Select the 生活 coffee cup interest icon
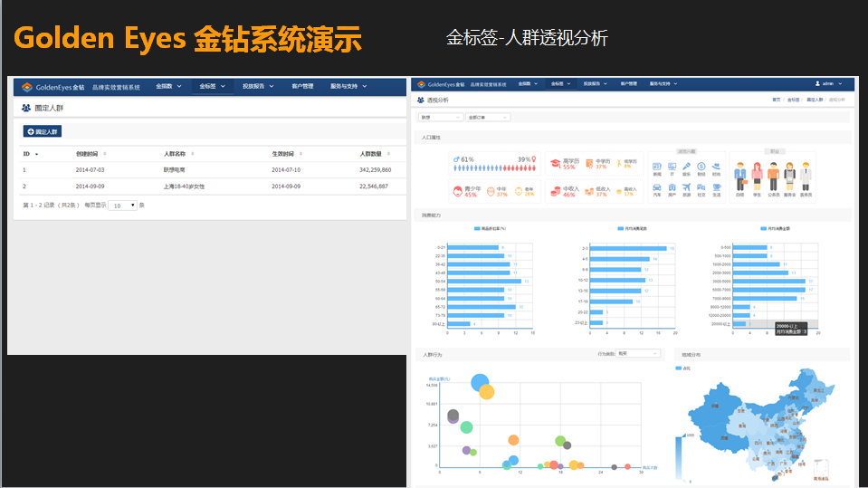 pos(716,187)
